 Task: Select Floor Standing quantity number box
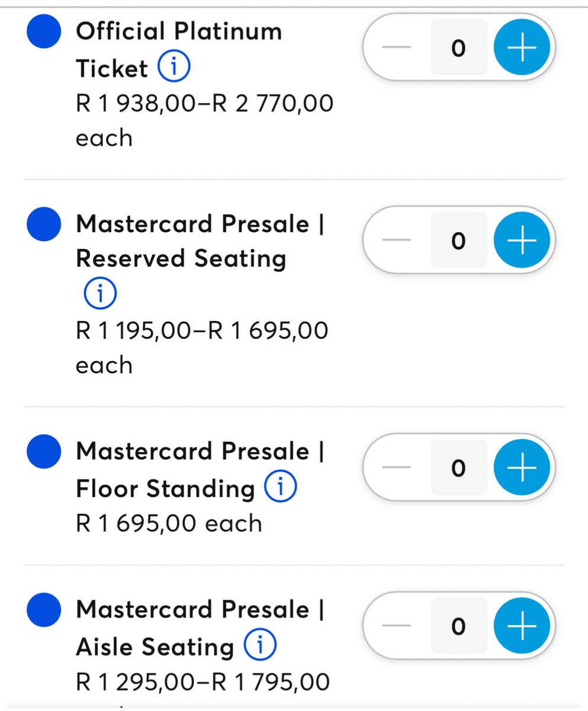[x=458, y=468]
